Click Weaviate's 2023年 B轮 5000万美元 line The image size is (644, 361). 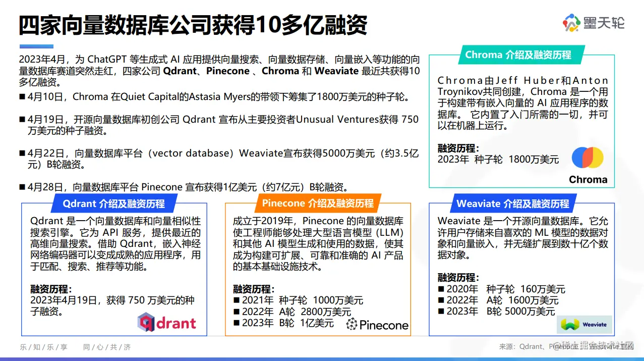(x=496, y=312)
